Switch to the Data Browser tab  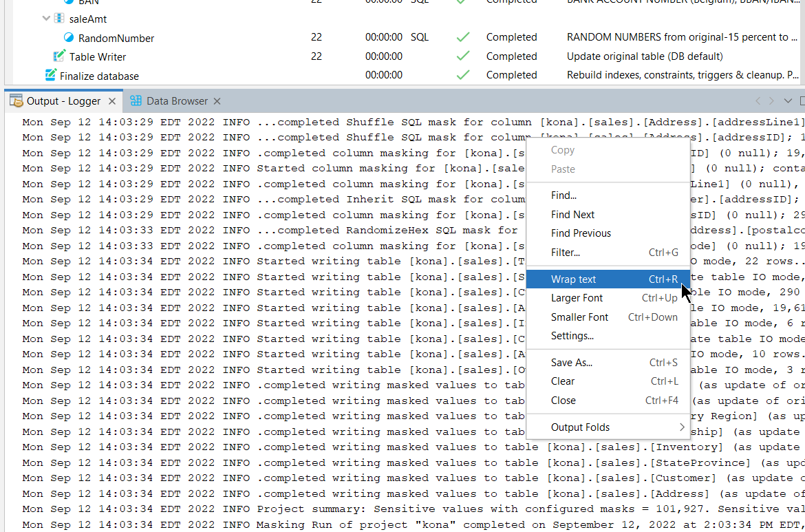click(176, 101)
